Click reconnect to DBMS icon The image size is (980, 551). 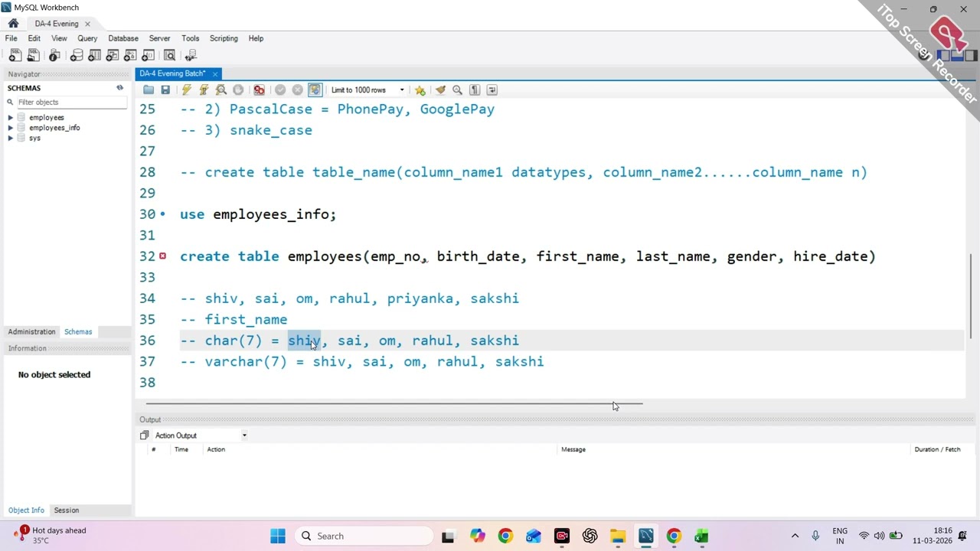pyautogui.click(x=191, y=55)
